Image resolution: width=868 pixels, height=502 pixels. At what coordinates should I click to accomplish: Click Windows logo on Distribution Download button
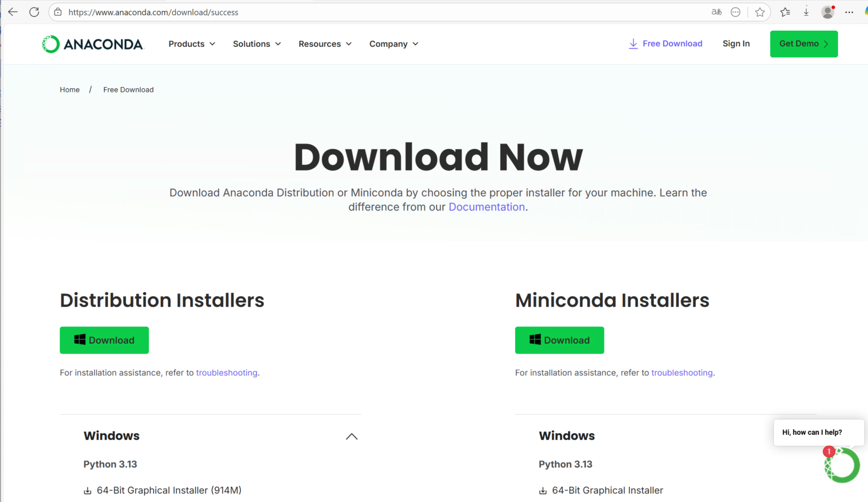coord(80,340)
